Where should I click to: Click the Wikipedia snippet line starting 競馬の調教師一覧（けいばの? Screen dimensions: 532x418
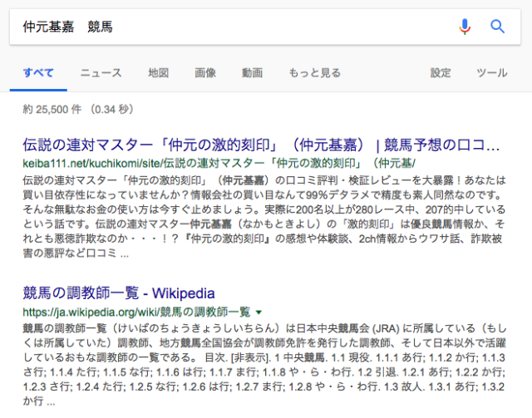(264, 328)
